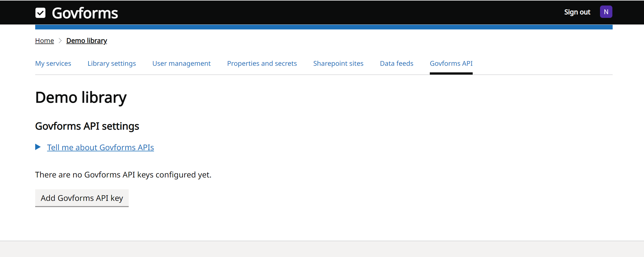This screenshot has width=644, height=257.
Task: Switch to the My services tab
Action: [53, 64]
